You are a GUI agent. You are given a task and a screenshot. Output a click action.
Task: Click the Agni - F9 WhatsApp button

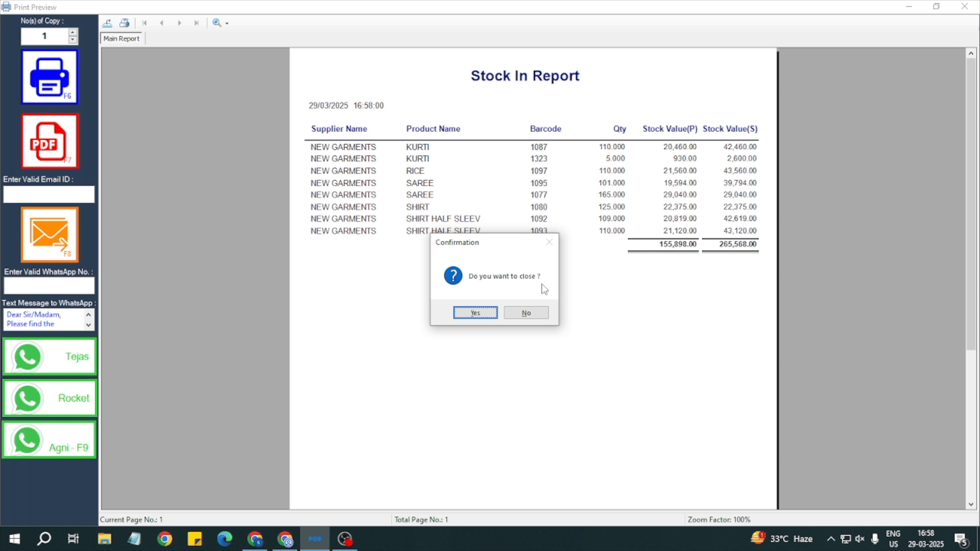click(50, 440)
